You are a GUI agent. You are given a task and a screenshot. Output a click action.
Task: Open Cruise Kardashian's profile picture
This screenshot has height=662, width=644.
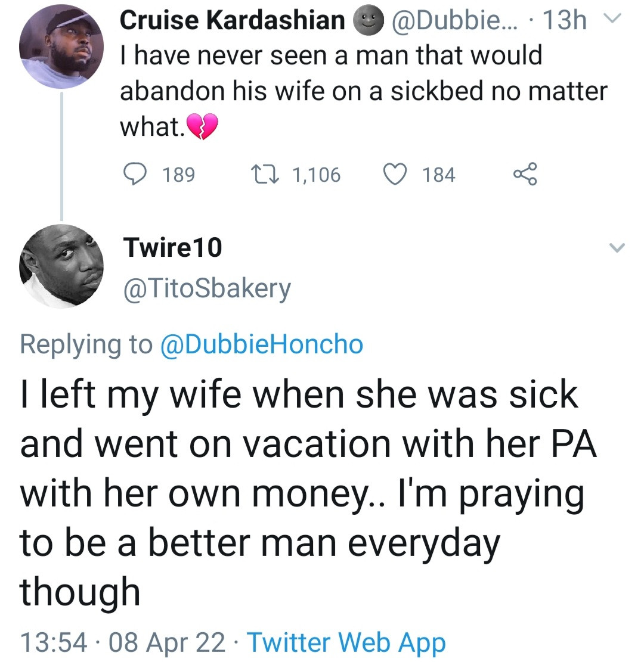click(61, 46)
